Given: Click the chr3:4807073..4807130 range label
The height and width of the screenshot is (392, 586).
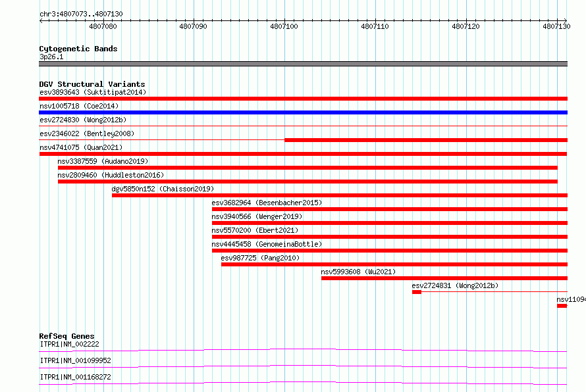Looking at the screenshot, I should point(81,14).
